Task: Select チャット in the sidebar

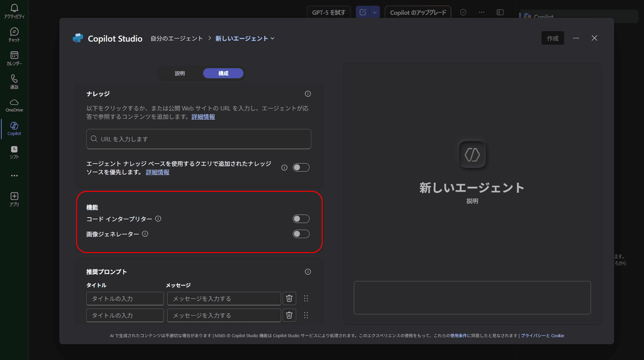Action: (x=14, y=34)
